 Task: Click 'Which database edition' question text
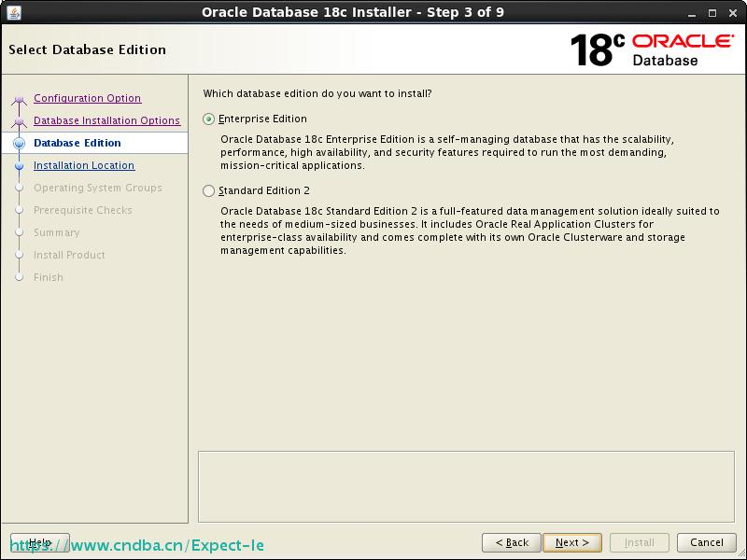(317, 93)
